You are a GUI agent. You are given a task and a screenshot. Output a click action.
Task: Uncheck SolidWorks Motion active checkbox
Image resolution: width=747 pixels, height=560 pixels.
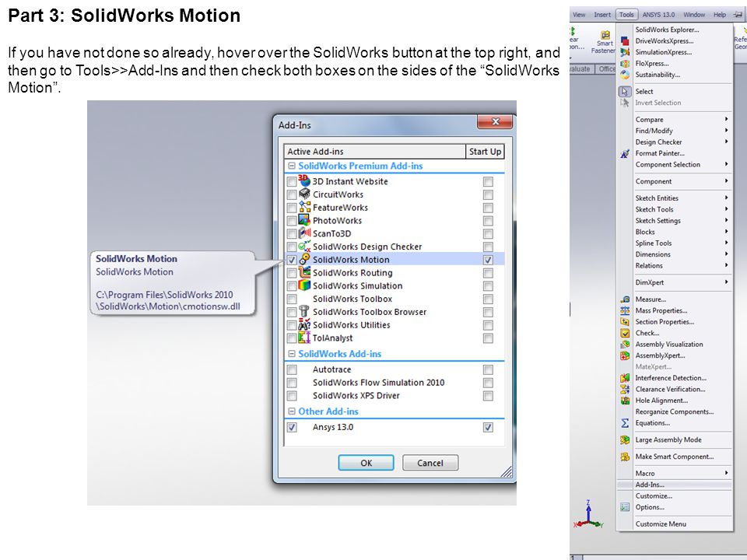tap(292, 260)
